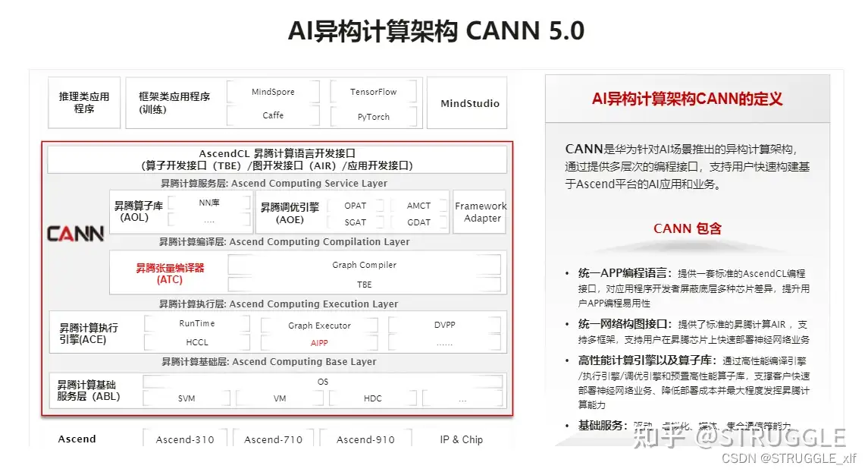Click the title "AI异构计算架构 CANN 5.0"
This screenshot has height=472, width=868.
pos(436,30)
